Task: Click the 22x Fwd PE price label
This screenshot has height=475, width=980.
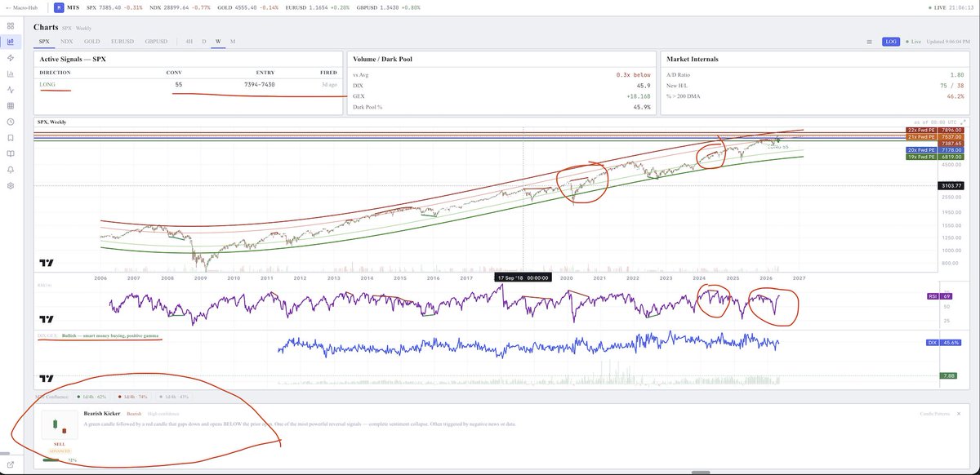Action: pyautogui.click(x=935, y=130)
